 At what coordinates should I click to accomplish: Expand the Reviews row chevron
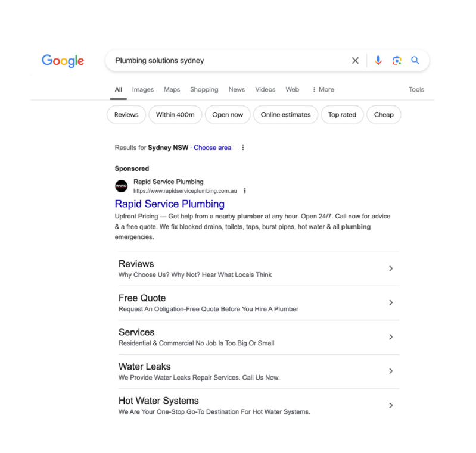(391, 268)
